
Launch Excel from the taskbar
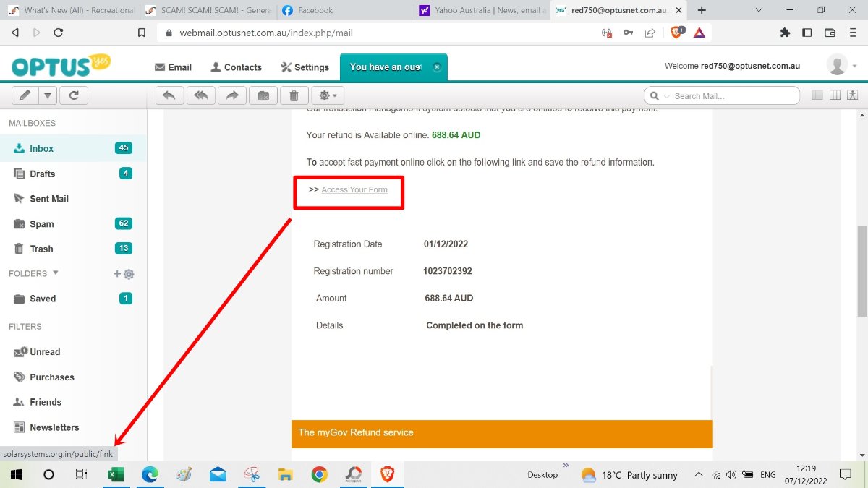116,475
